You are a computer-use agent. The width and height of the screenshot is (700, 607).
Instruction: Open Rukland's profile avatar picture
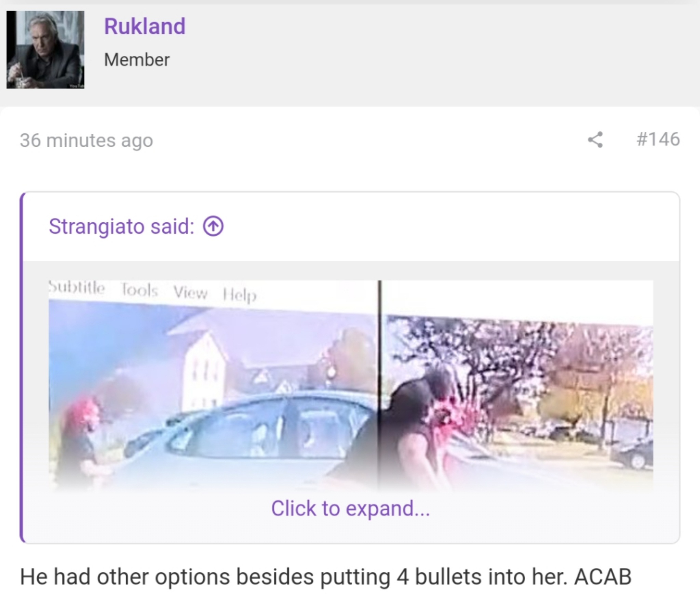(x=45, y=50)
